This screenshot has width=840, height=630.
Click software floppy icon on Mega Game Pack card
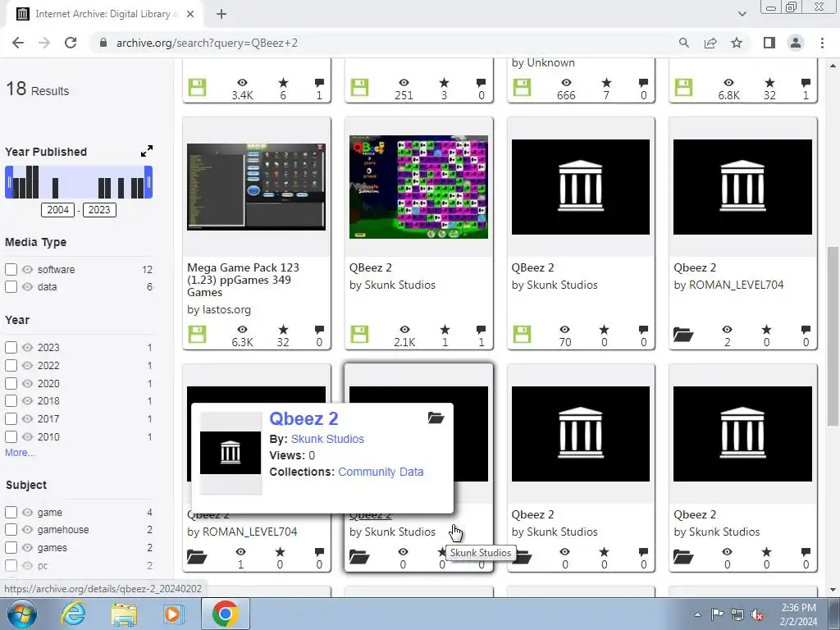197,335
